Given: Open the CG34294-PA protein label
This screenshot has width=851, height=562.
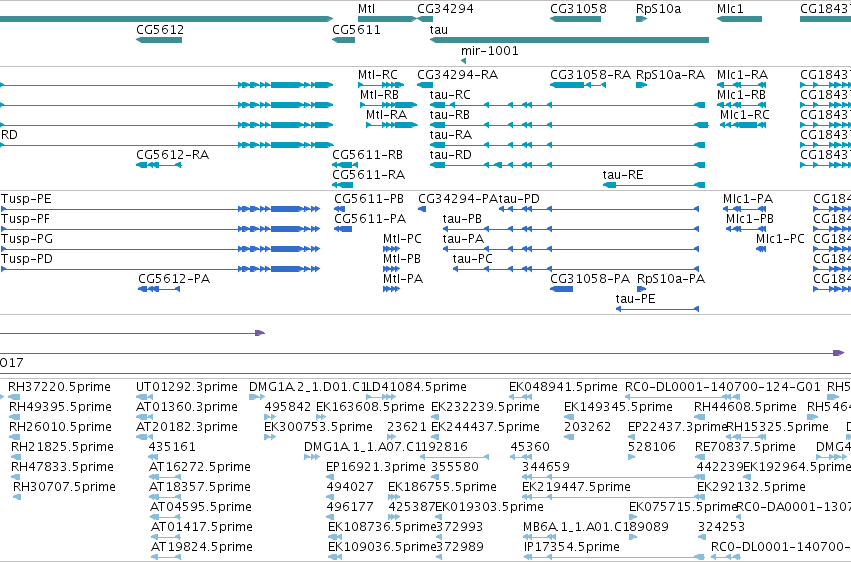Looking at the screenshot, I should pos(458,199).
